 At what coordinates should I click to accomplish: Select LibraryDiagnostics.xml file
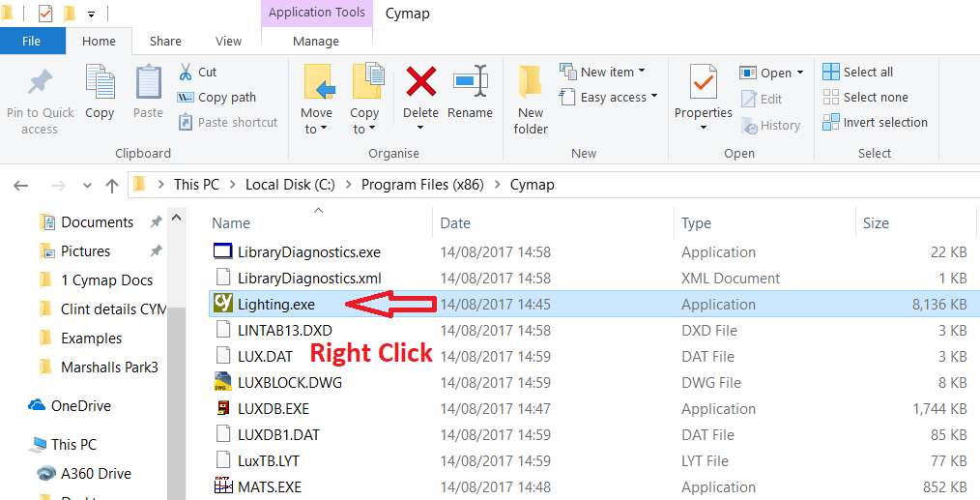click(x=309, y=278)
